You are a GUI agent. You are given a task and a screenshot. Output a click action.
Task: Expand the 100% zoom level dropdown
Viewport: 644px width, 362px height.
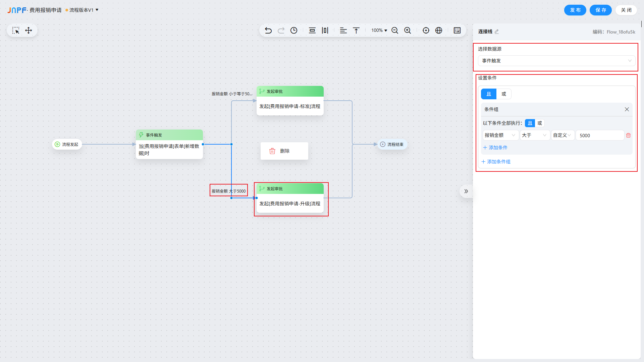click(379, 31)
